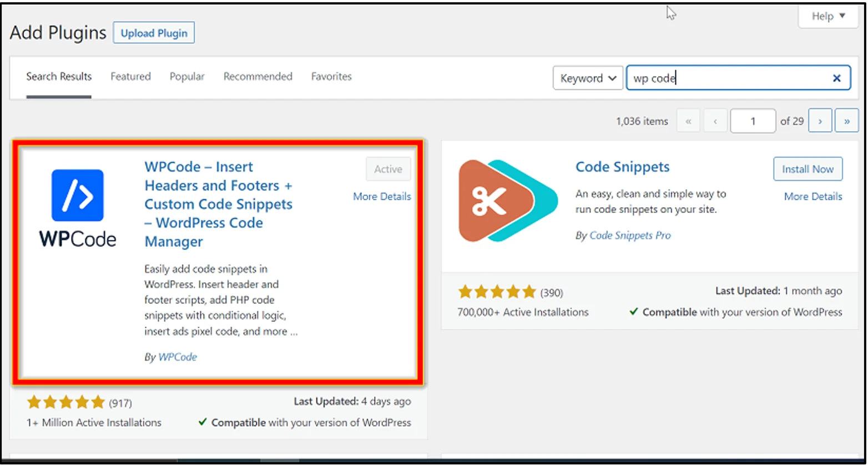Clear the search field with X icon
Image resolution: width=868 pixels, height=465 pixels.
point(836,78)
